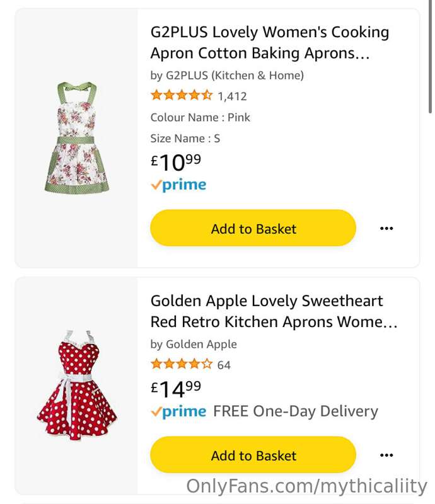Click the by Golden Apple seller line
435x504 pixels.
tap(194, 344)
